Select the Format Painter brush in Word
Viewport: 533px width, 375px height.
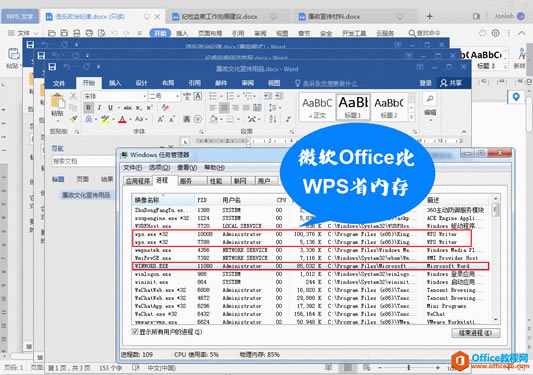(73, 119)
